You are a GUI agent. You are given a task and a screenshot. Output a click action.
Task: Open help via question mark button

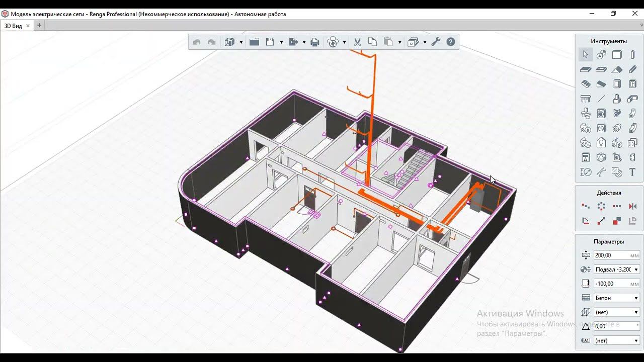[451, 42]
